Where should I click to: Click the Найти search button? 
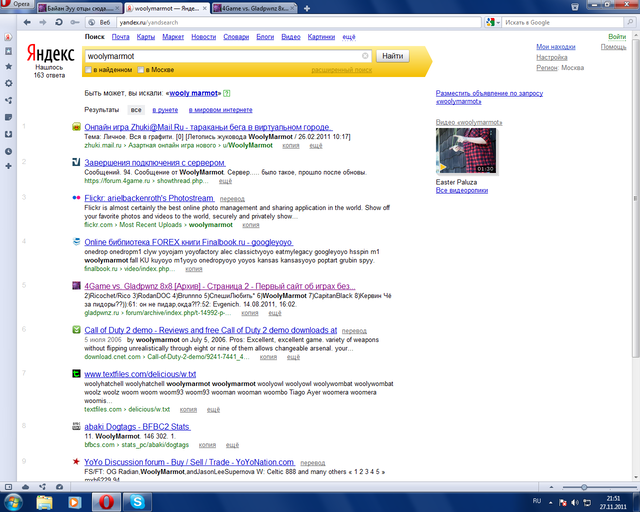pyautogui.click(x=393, y=56)
